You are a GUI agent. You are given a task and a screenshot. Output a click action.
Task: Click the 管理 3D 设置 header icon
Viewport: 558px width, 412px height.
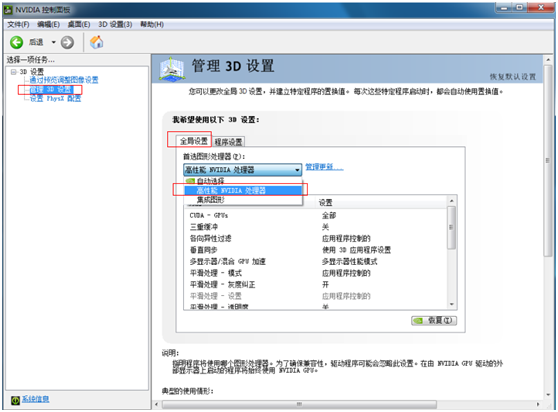172,69
